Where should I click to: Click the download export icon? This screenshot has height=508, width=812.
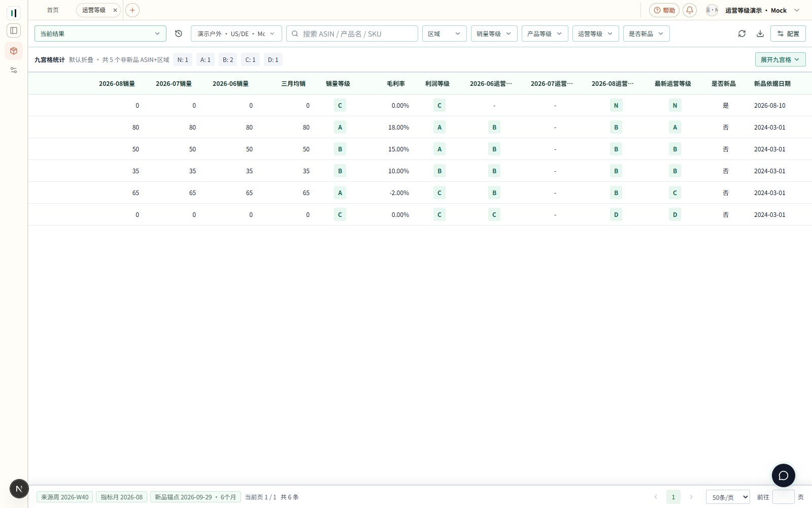760,34
